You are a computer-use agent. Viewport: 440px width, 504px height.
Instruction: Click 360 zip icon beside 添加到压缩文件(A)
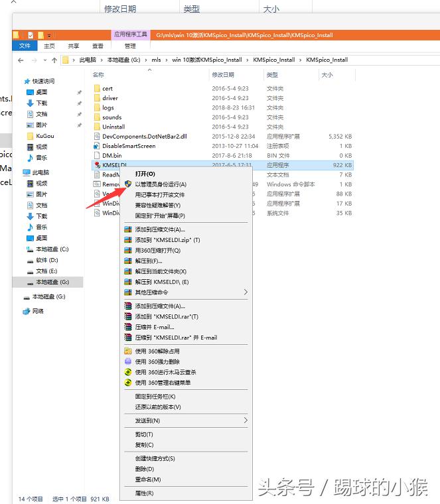pyautogui.click(x=128, y=229)
